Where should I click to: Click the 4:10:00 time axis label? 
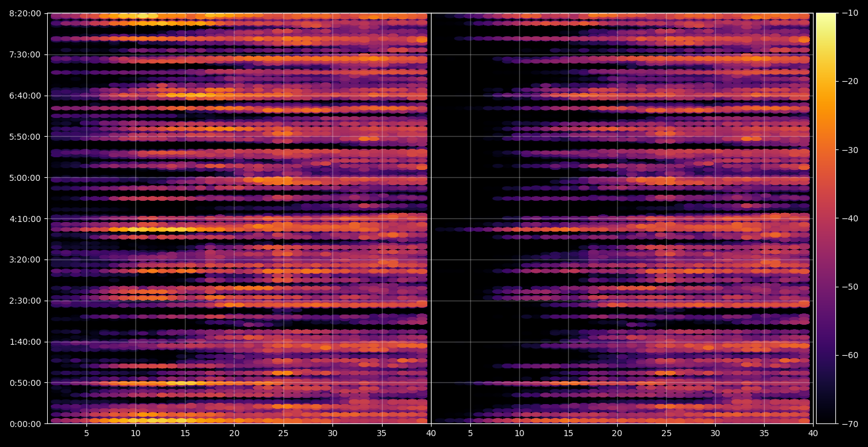coord(25,219)
